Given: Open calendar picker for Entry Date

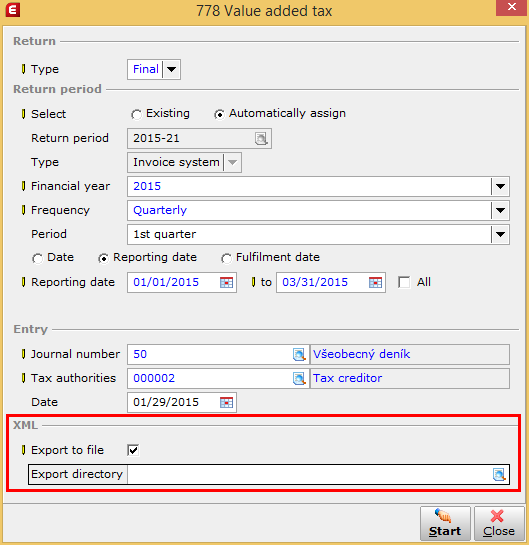Looking at the screenshot, I should tap(227, 402).
